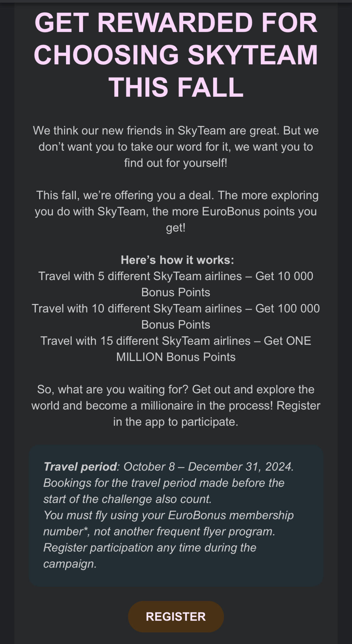Click the REGISTER button

click(176, 616)
